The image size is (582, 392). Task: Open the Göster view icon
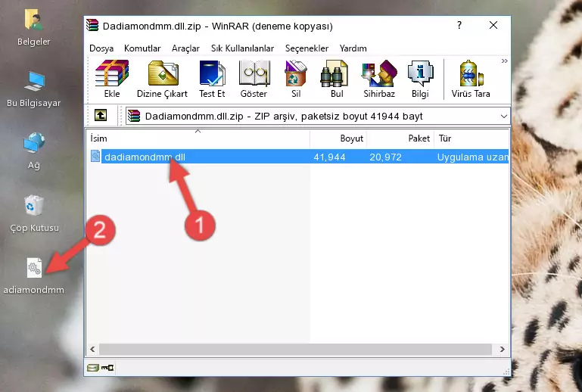click(x=254, y=79)
